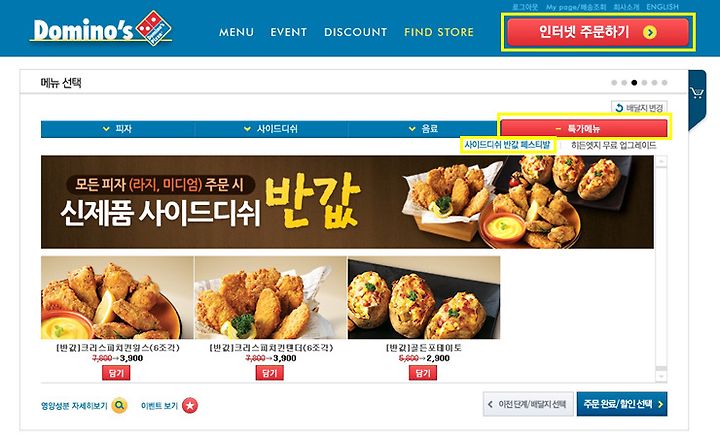Select the 특가메뉴 tab

point(584,129)
